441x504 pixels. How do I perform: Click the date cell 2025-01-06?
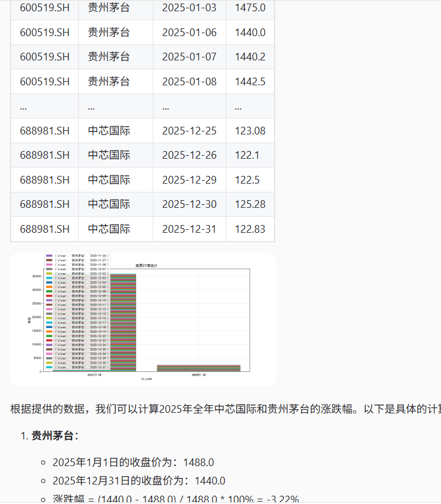[189, 33]
